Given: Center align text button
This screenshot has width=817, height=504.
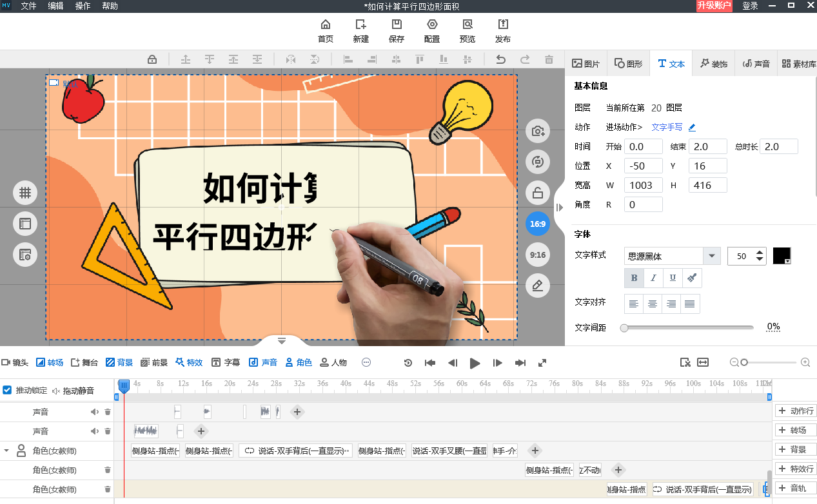Looking at the screenshot, I should [x=653, y=304].
